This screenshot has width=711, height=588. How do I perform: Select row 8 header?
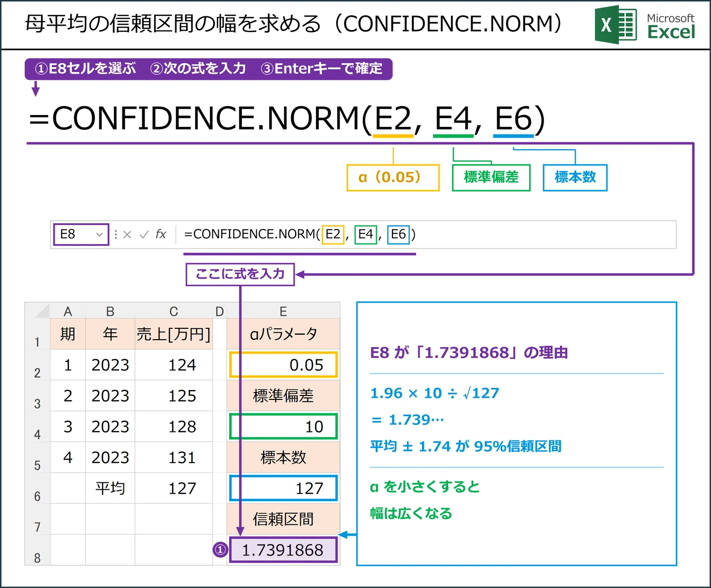[38, 550]
